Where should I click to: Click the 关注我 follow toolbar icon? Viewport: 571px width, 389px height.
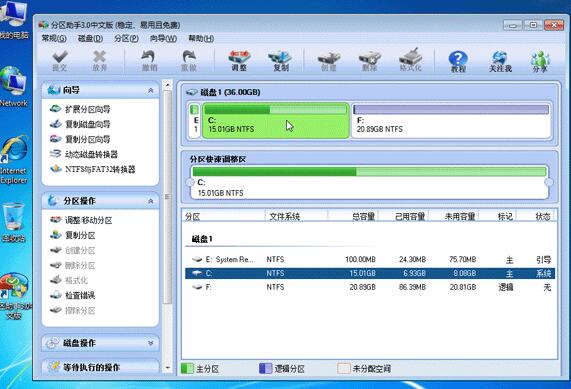coord(500,61)
